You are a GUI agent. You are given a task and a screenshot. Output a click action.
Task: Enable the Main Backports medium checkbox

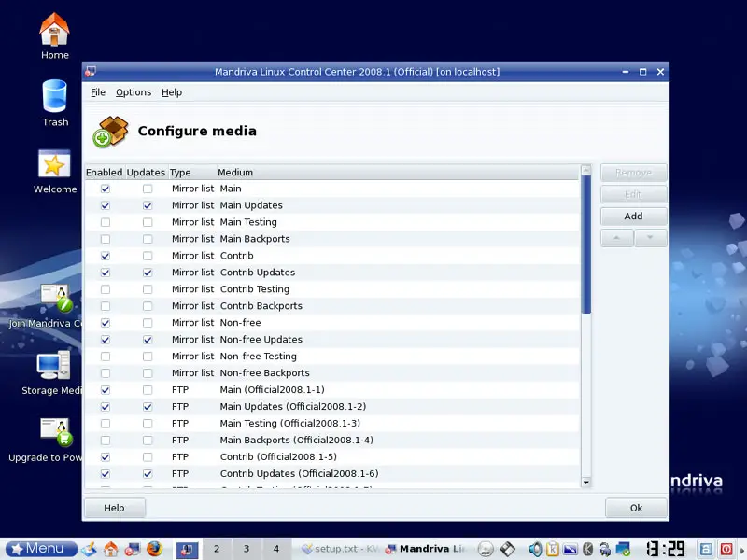click(x=106, y=239)
